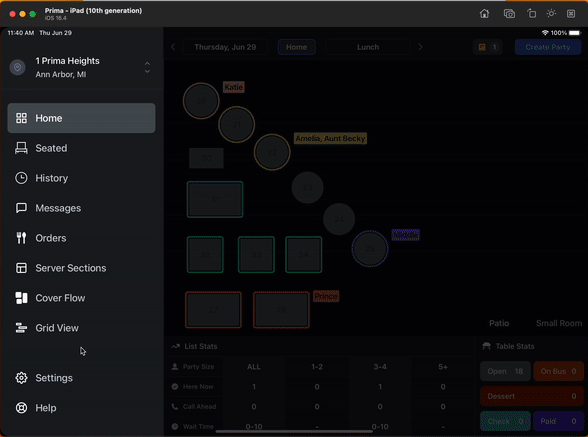
Task: Select square table 33
Action: pyautogui.click(x=256, y=254)
